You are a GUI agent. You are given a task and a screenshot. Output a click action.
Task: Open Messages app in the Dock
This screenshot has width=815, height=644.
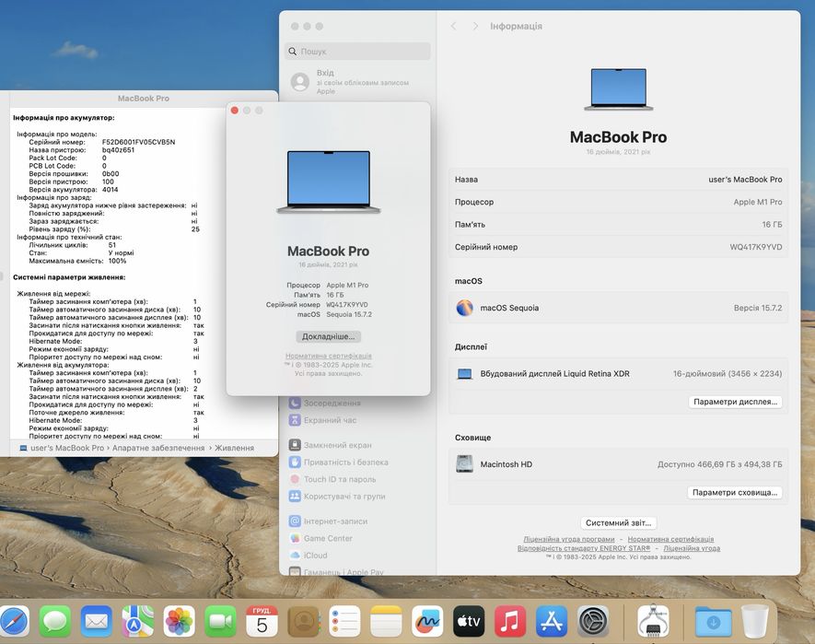[54, 621]
